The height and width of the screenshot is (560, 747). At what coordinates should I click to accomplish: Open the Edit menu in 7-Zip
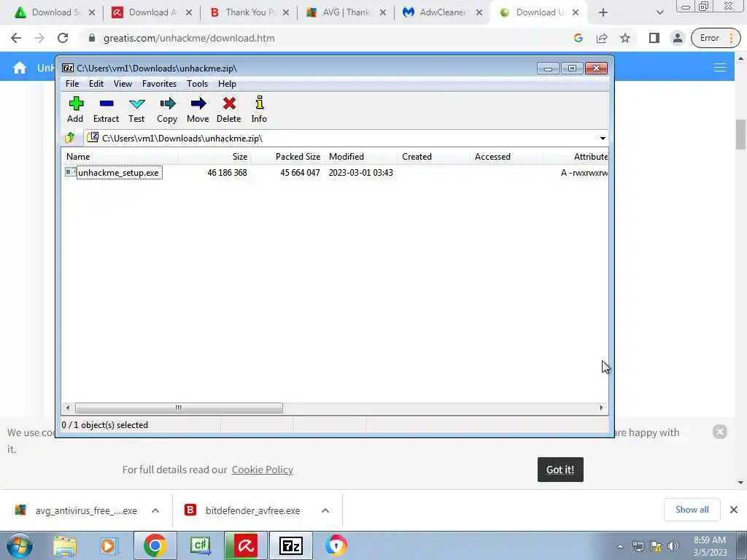[96, 84]
